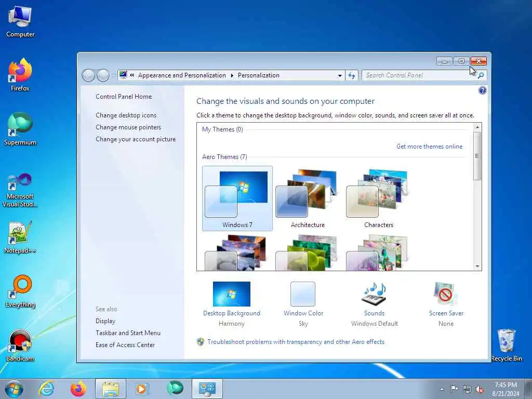Launch Firefox from the taskbar
Viewport: 532px width, 399px height.
78,389
